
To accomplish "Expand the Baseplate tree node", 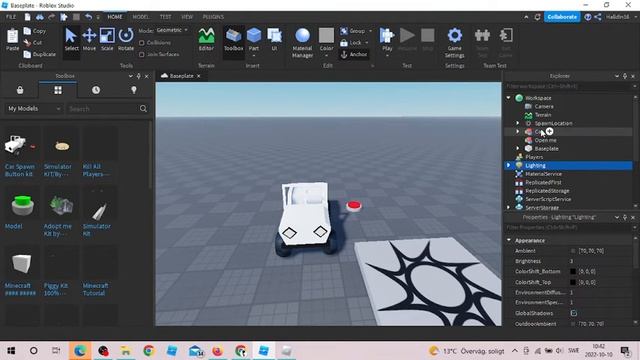I will point(518,149).
